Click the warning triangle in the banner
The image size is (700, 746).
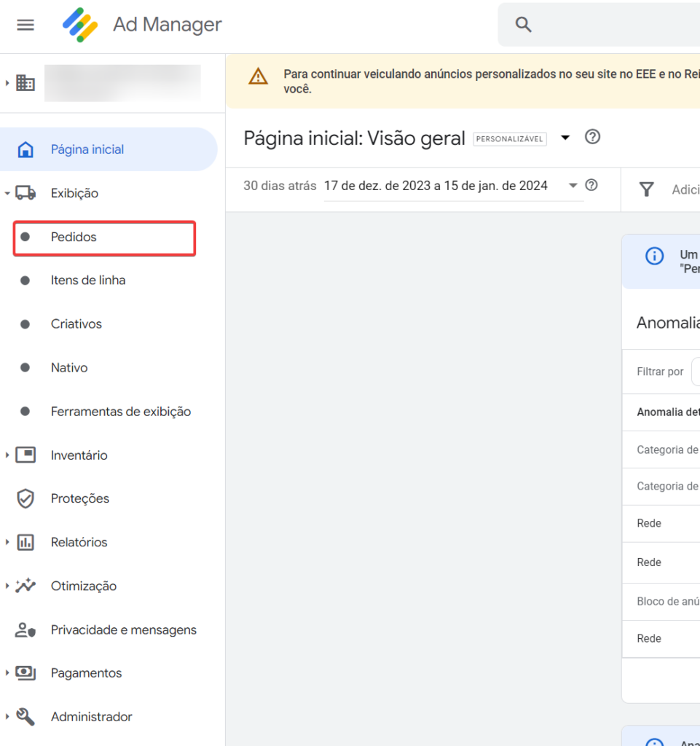(258, 76)
